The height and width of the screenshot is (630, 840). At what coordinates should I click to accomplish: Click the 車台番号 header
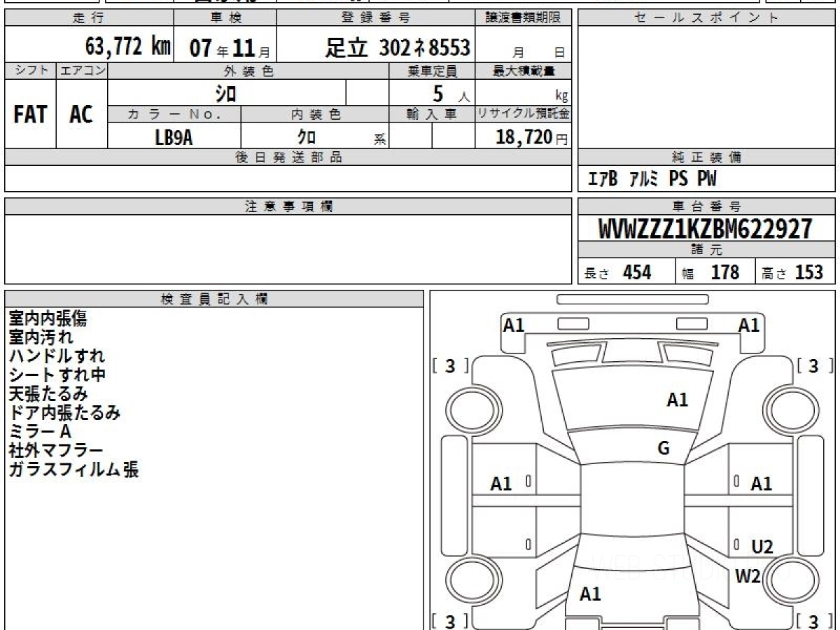707,206
